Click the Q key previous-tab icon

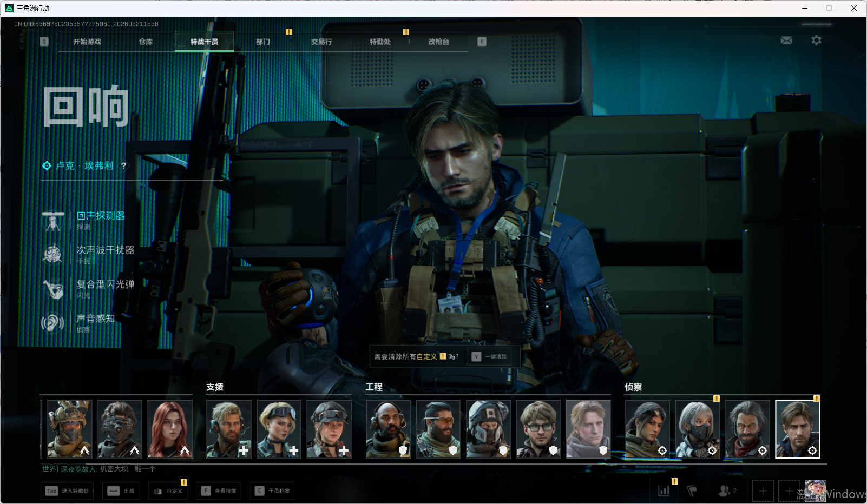[44, 42]
